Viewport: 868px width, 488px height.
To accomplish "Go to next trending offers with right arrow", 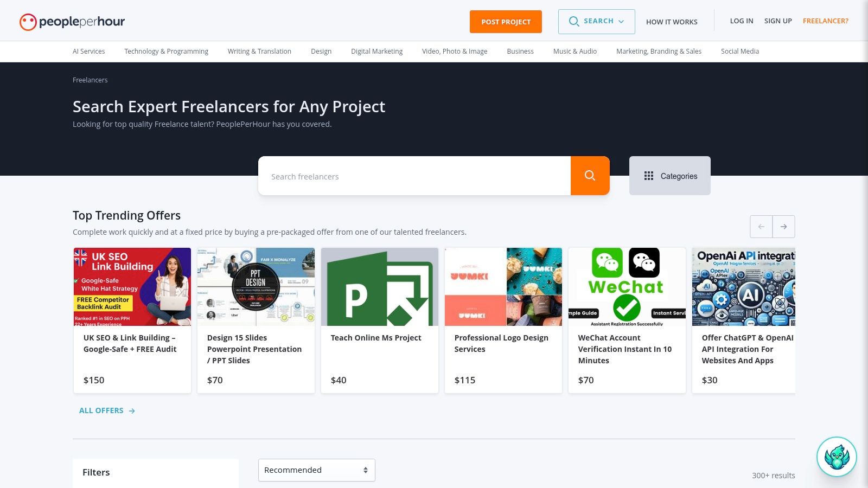I will tap(783, 227).
